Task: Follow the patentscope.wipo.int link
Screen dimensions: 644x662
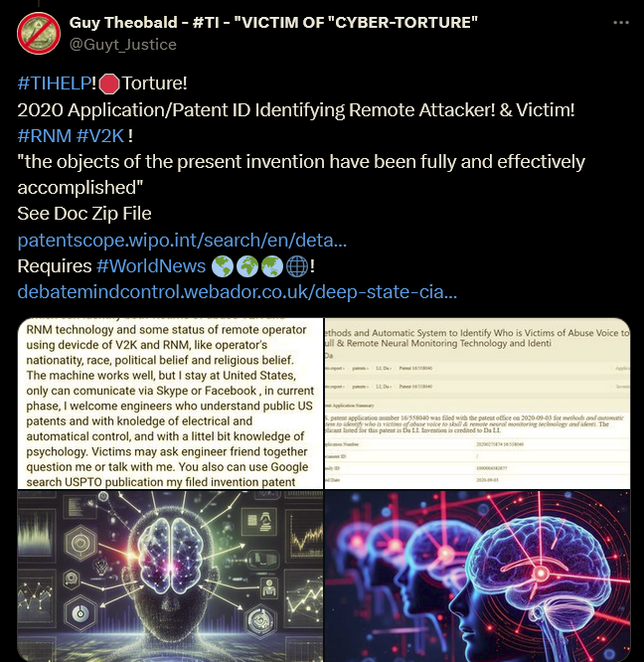Action: pyautogui.click(x=182, y=241)
